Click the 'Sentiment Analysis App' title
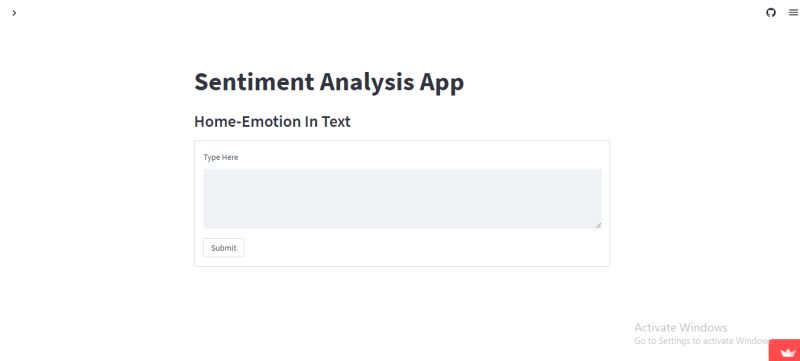The image size is (800, 361). [x=329, y=82]
